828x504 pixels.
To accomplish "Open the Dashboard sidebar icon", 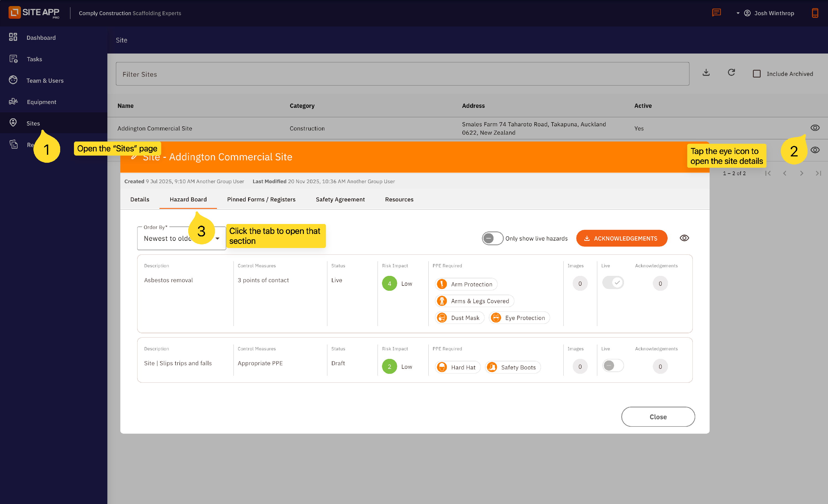I will coord(13,37).
